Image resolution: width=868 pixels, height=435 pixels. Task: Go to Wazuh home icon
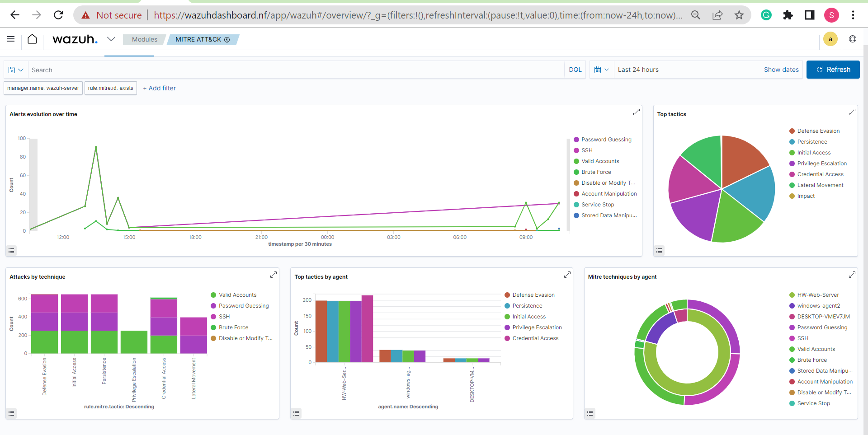point(32,39)
